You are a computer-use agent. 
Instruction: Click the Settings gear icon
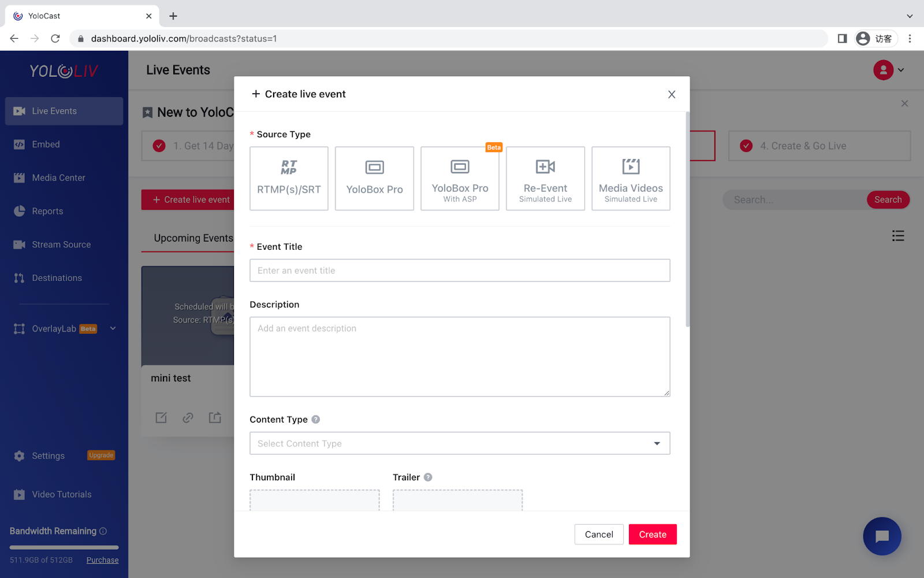[20, 456]
